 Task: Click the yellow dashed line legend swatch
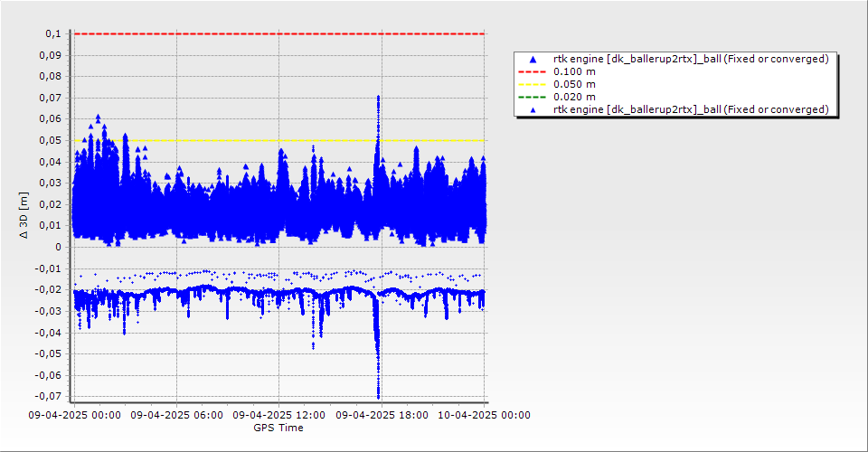532,84
